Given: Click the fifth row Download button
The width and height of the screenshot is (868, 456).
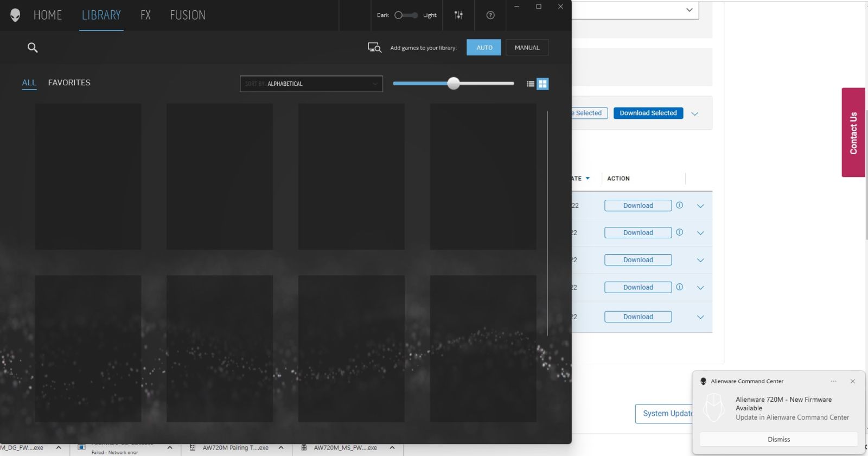Looking at the screenshot, I should pyautogui.click(x=638, y=316).
